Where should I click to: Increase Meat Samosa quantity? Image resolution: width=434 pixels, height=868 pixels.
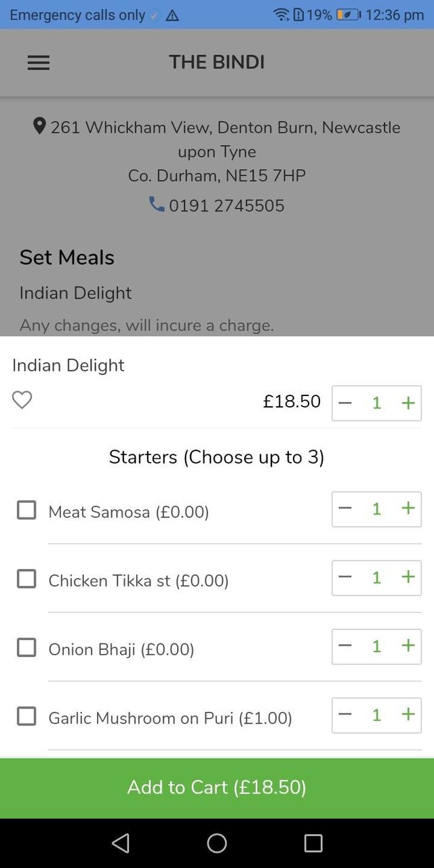click(x=408, y=509)
